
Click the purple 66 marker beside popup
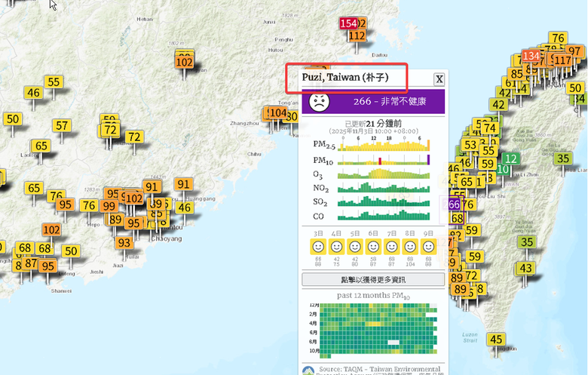click(453, 204)
